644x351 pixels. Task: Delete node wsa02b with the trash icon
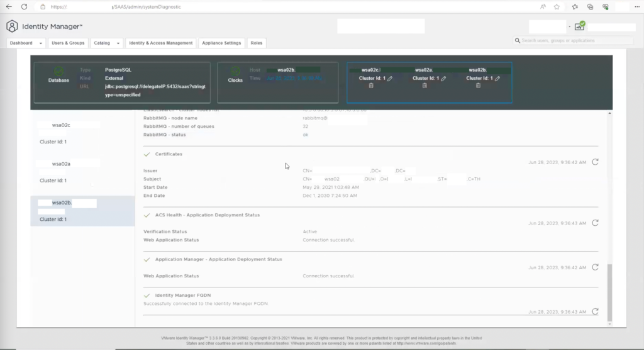(x=478, y=86)
